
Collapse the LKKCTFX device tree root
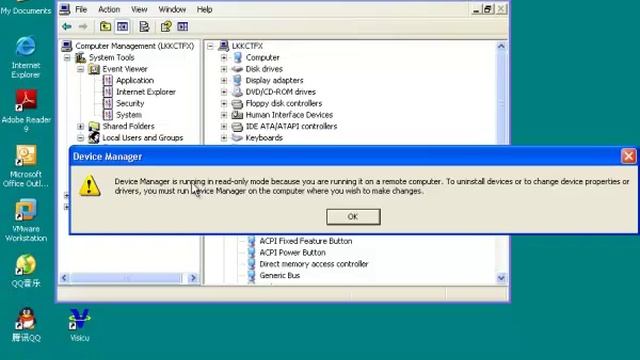(210, 46)
